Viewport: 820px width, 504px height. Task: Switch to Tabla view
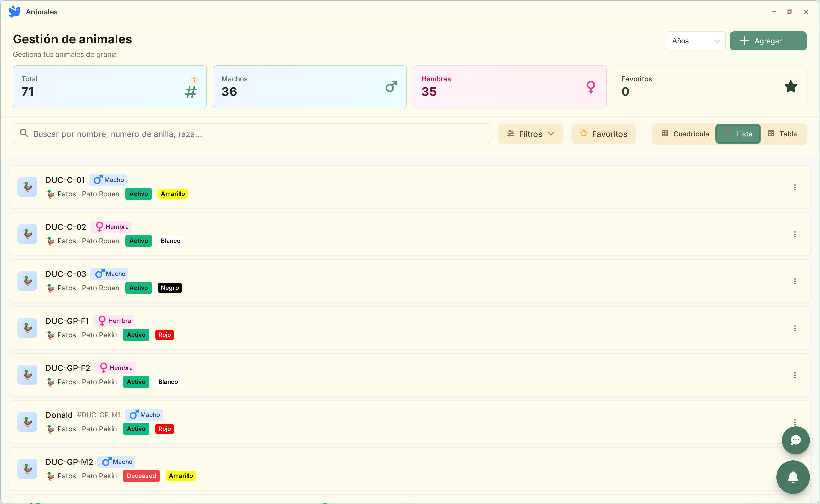point(783,134)
